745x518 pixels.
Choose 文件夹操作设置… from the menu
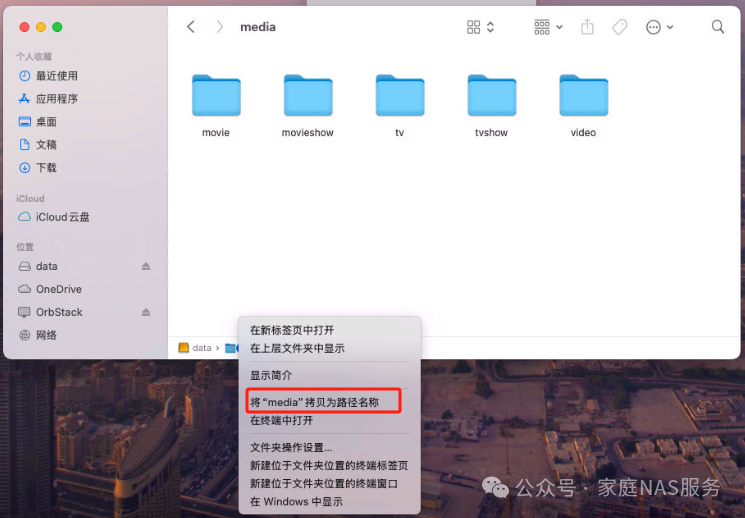(291, 448)
